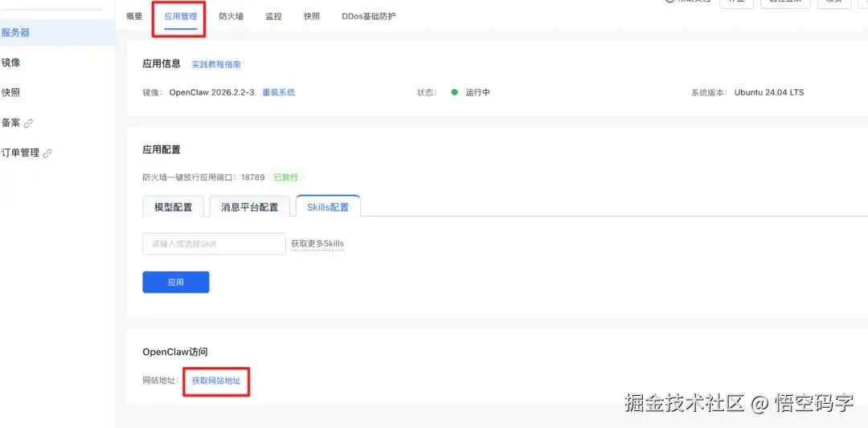Select the Skills配置 tab
The width and height of the screenshot is (868, 428).
(x=328, y=207)
